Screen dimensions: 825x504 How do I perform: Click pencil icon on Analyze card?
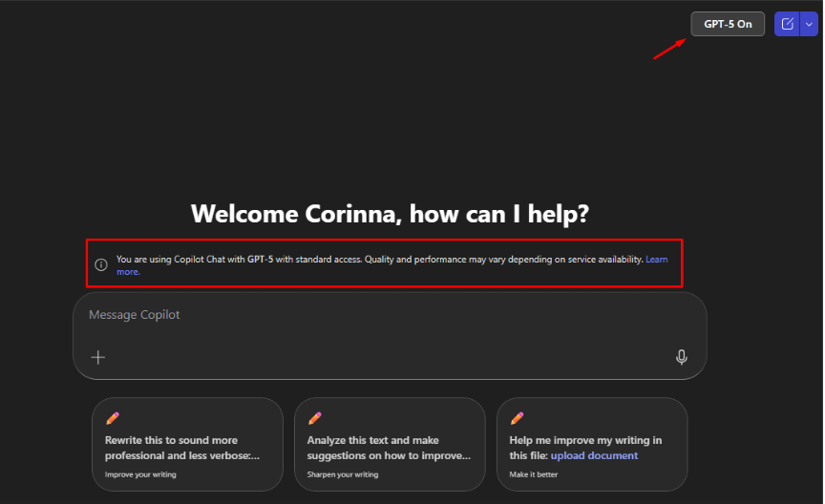(x=315, y=418)
